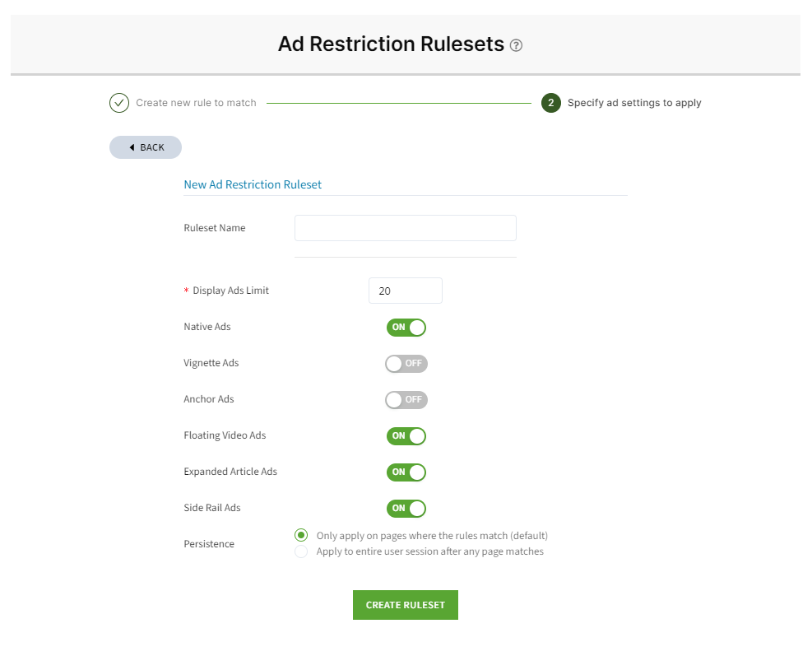Viewport: 812px width, 656px height.
Task: Click the New Ad Restriction Ruleset heading
Action: tap(253, 185)
